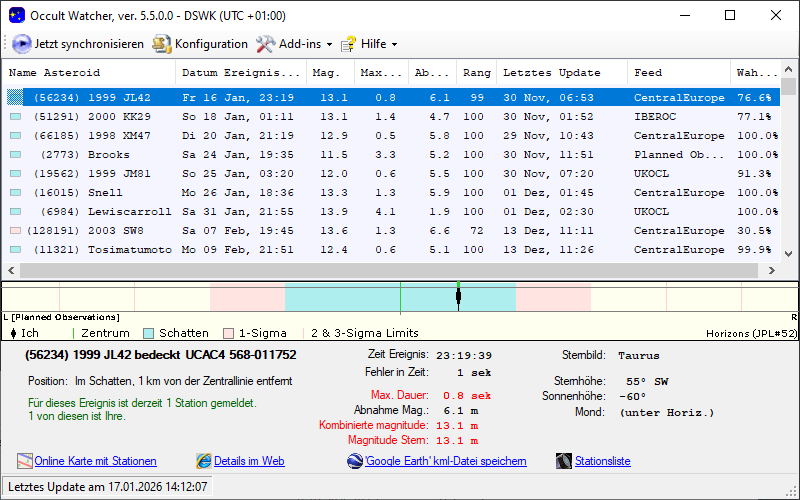The width and height of the screenshot is (800, 500).
Task: Open the Hilfe menu label
Action: coord(373,44)
